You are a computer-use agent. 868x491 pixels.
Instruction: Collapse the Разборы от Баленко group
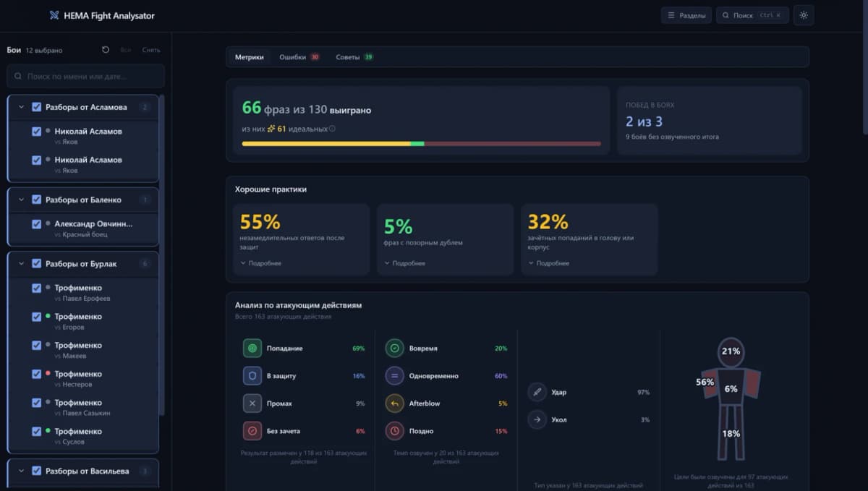pyautogui.click(x=22, y=200)
